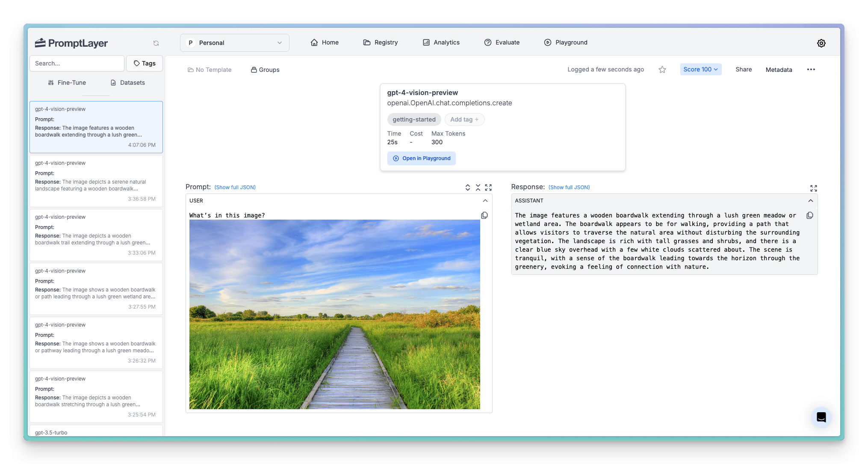Click the Time value 25s

[393, 142]
